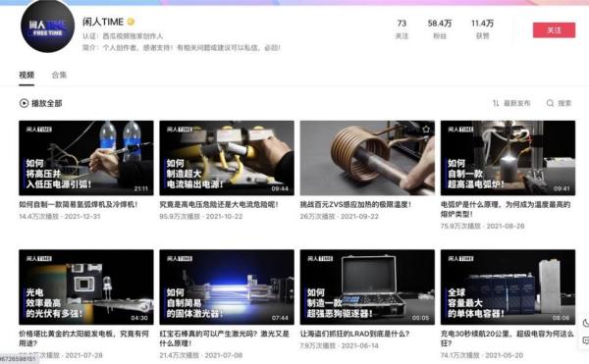
Task: Open title 让海盗们抓狂的LRAD到底是什么
Action: (x=354, y=334)
